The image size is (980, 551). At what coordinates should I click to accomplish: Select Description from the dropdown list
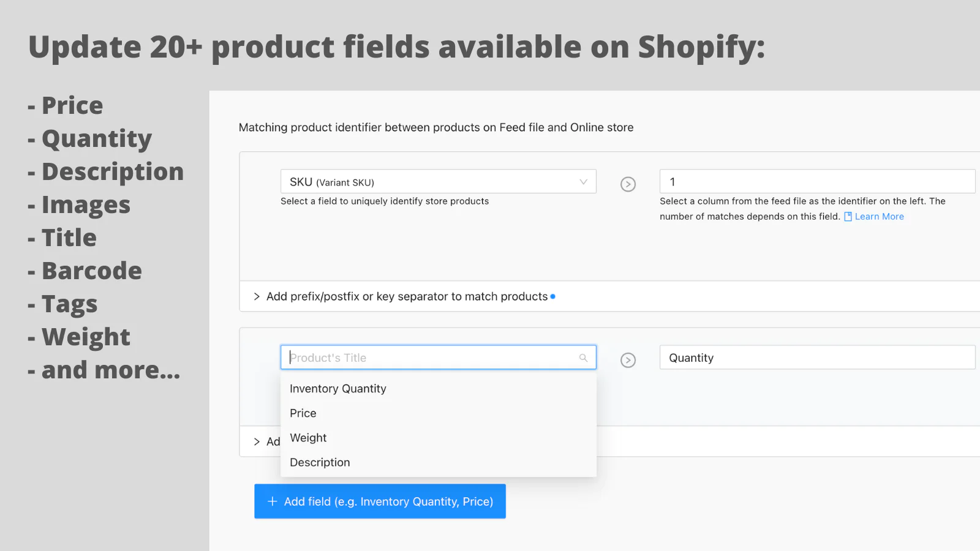click(x=438, y=462)
